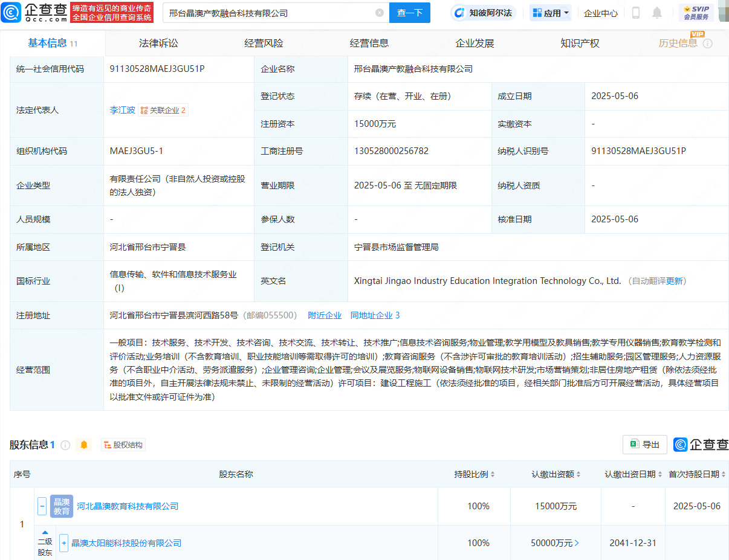Open 股权结构 view
729x560 pixels.
click(123, 445)
